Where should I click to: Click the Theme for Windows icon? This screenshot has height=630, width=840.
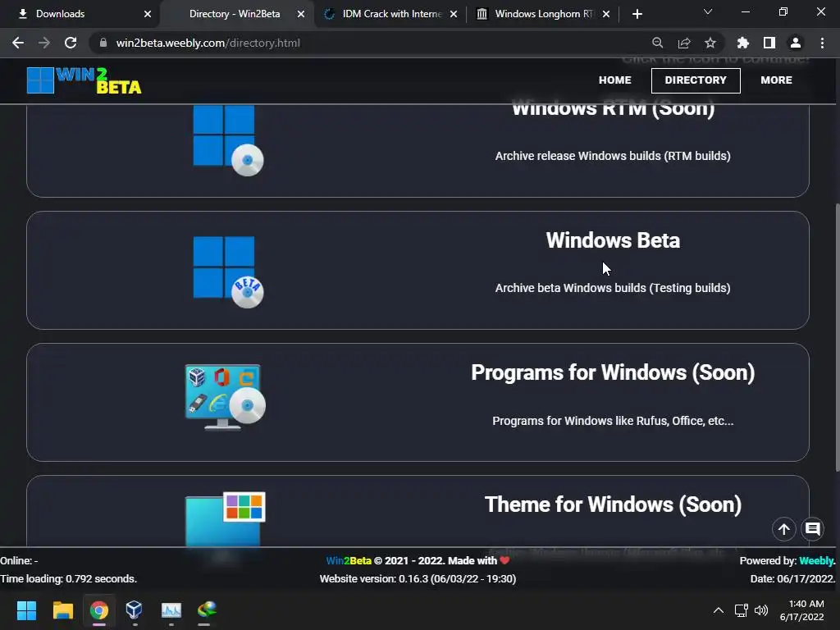(x=225, y=519)
